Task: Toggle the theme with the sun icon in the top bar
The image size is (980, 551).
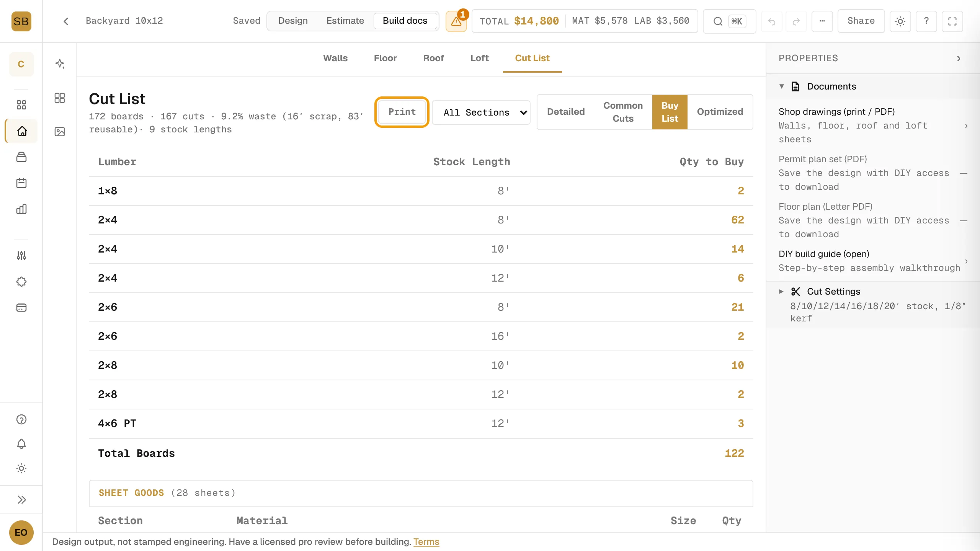Action: (900, 21)
